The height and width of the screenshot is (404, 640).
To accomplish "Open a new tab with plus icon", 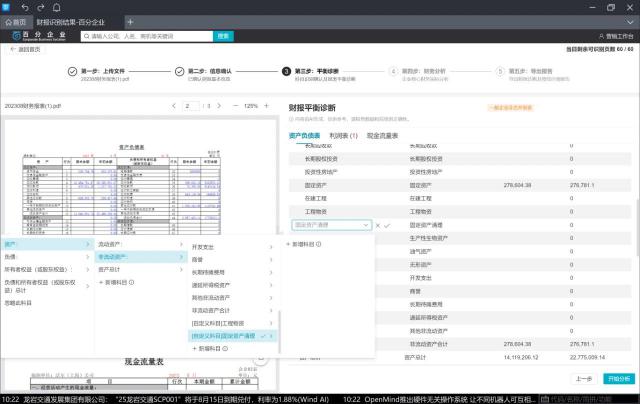I will [x=130, y=21].
